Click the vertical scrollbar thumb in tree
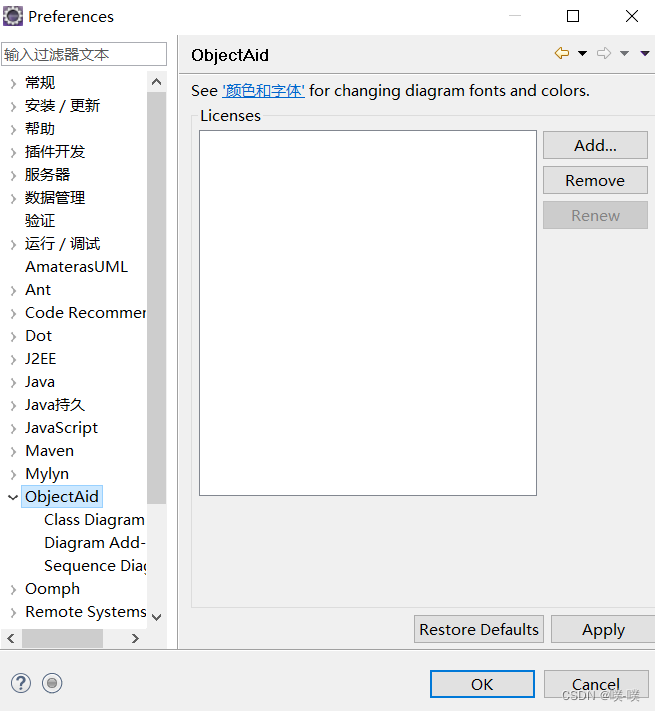This screenshot has width=655, height=711. 156,298
